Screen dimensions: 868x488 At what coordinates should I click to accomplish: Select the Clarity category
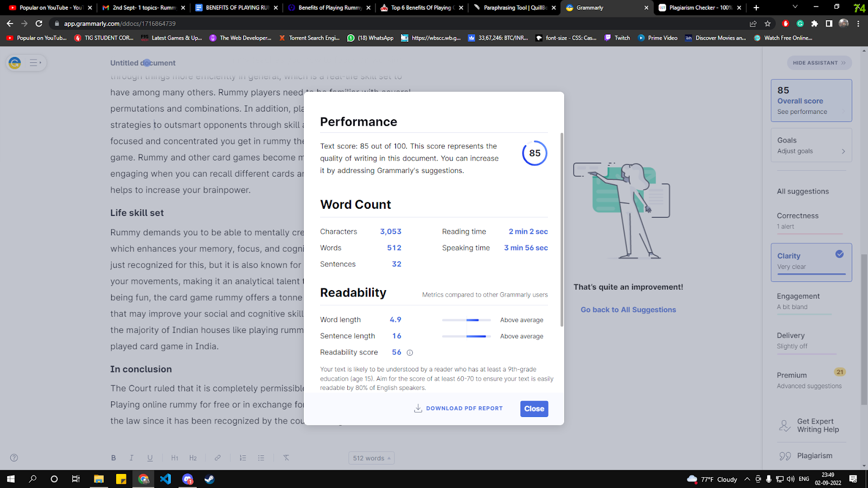[x=811, y=262]
